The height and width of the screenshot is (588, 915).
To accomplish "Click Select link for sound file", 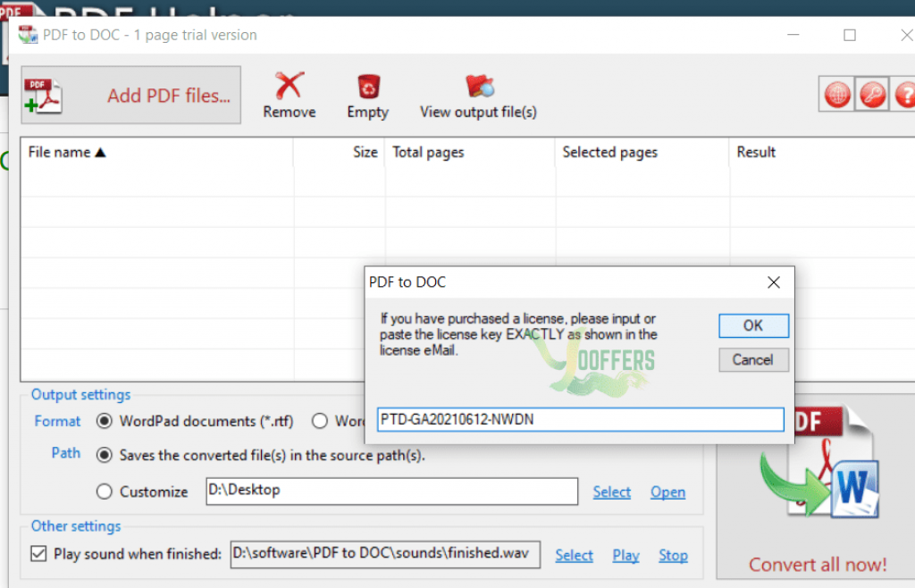I will 574,555.
